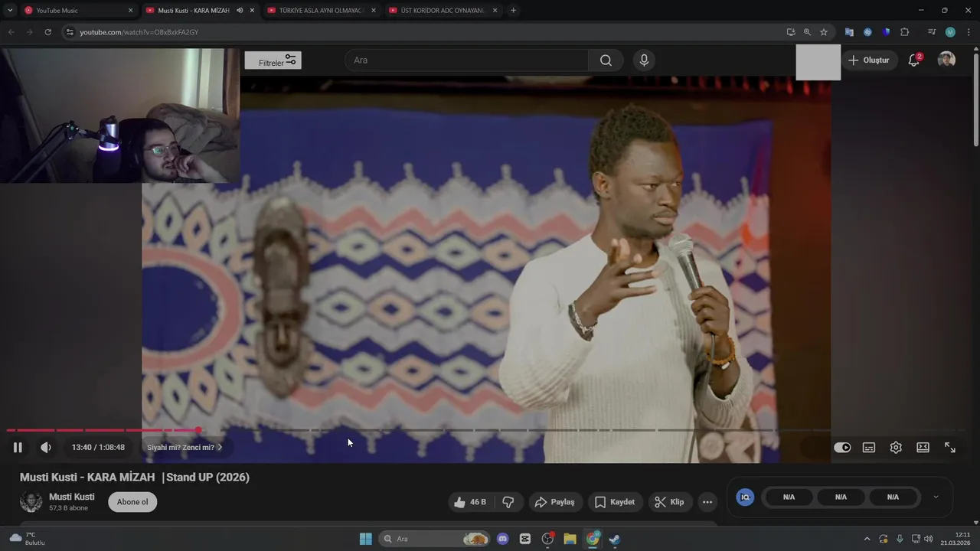
Task: Open the Filtreler filter button
Action: point(273,60)
